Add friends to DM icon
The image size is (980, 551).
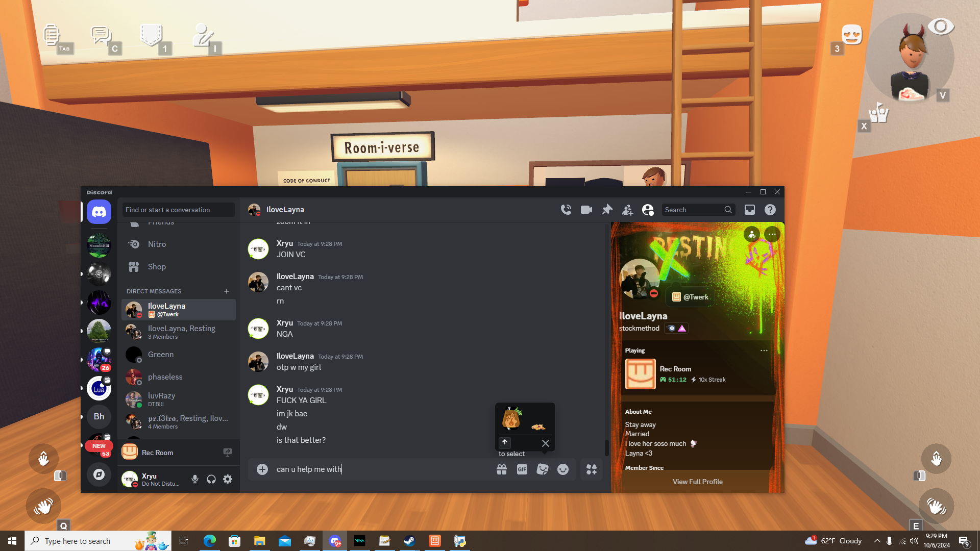627,210
